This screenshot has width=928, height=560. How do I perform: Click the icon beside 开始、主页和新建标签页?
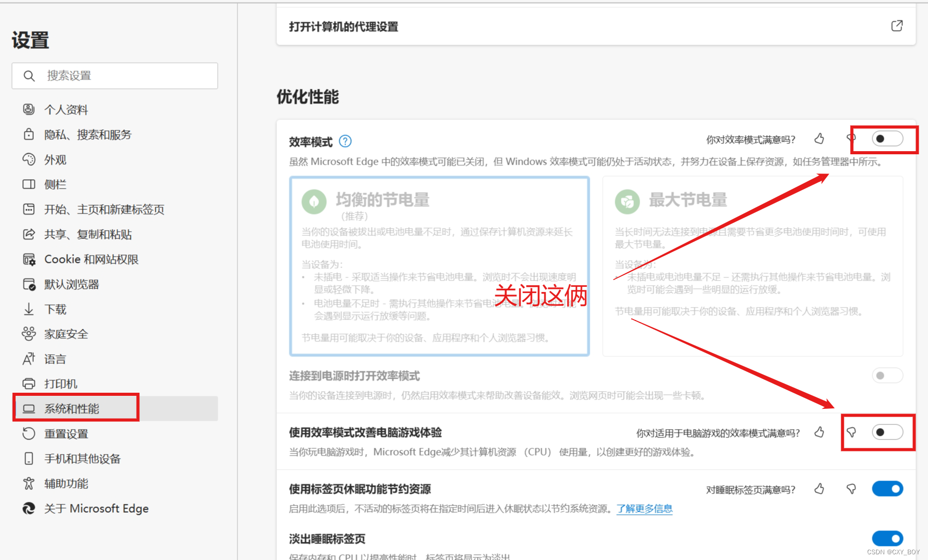pyautogui.click(x=29, y=209)
